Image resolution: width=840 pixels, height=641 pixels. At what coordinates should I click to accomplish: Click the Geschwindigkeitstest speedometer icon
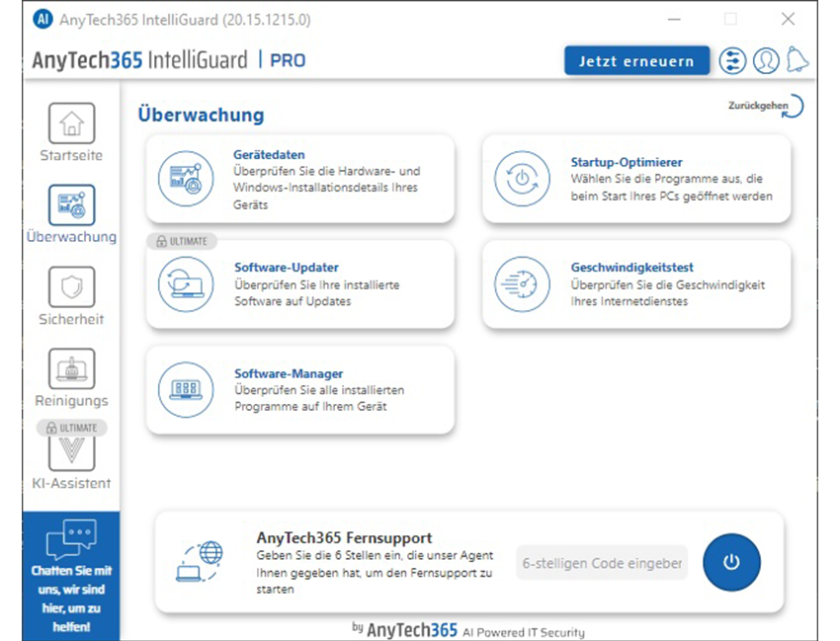pos(522,284)
